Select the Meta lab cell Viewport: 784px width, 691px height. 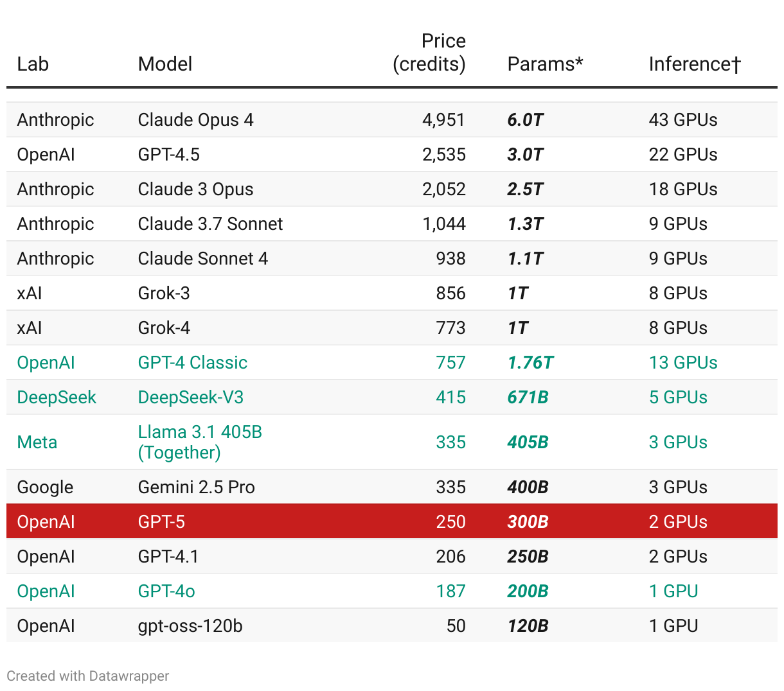click(x=37, y=442)
